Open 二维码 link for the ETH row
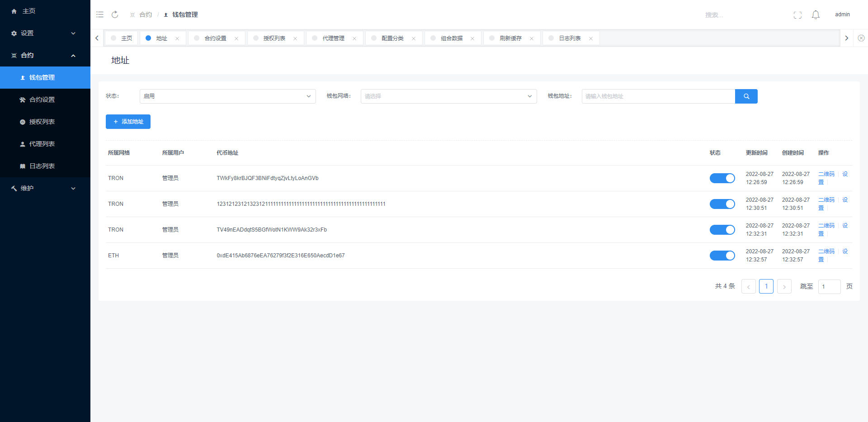Viewport: 868px width, 422px height. pyautogui.click(x=826, y=251)
